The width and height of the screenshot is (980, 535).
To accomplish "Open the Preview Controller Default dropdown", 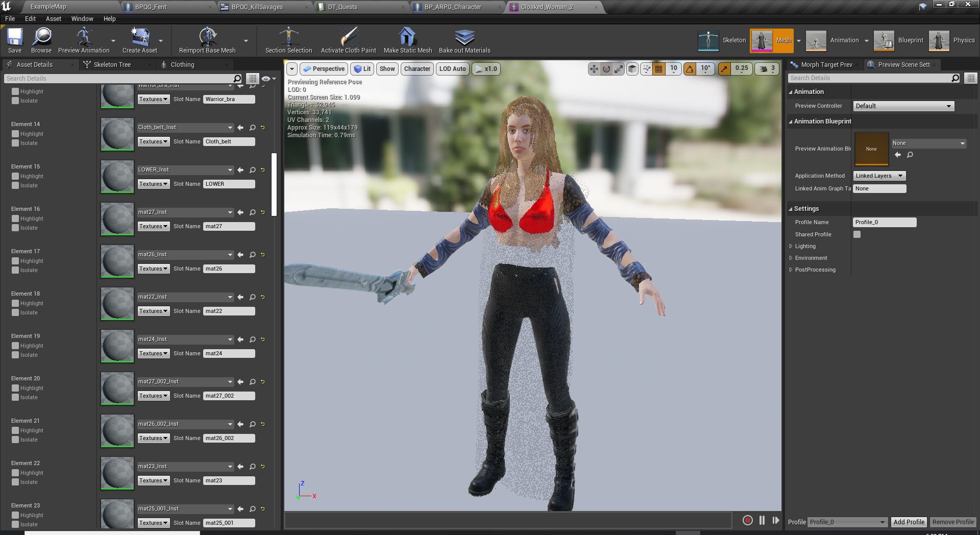I will pos(903,106).
